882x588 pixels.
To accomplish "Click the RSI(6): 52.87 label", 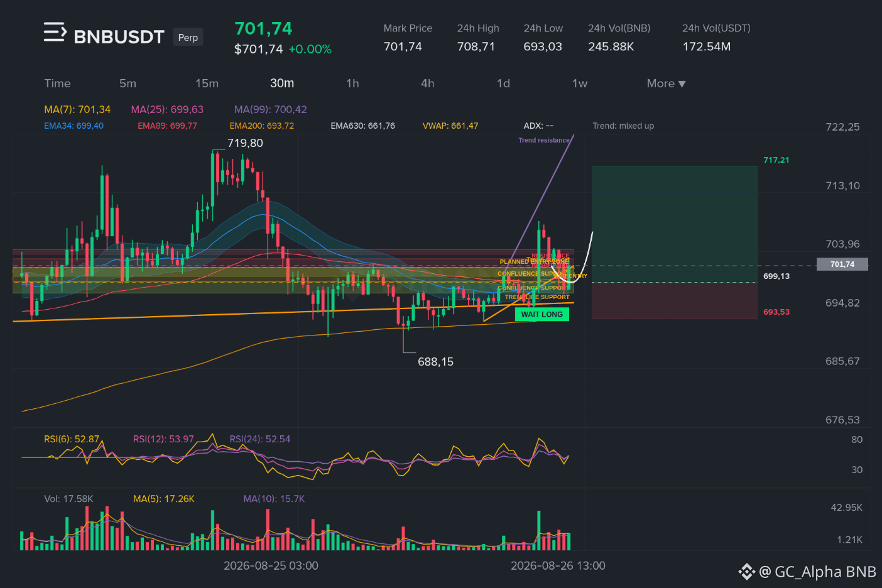I will (72, 439).
